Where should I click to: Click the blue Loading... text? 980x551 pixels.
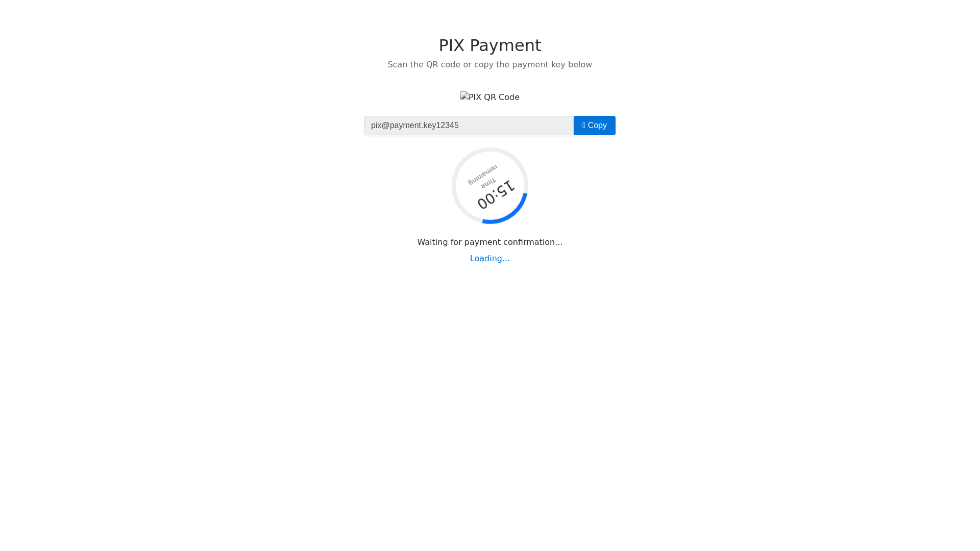click(490, 259)
